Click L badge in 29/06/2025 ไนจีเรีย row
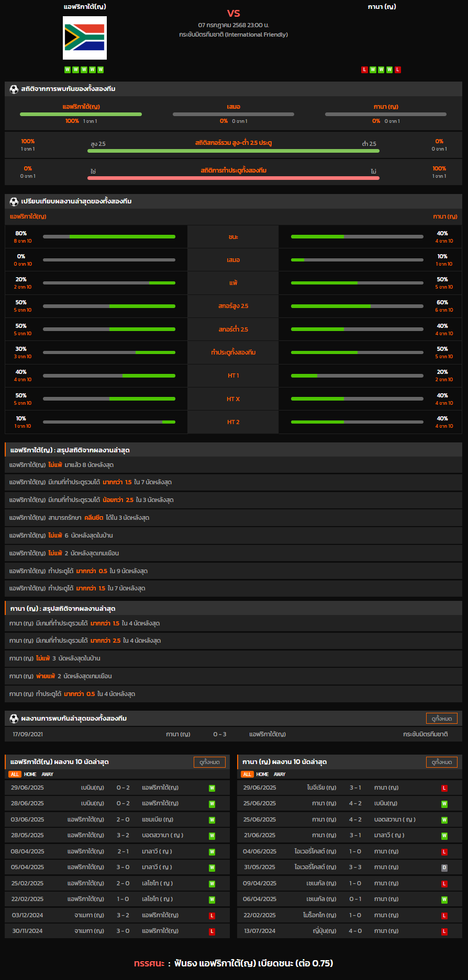468x980 pixels. [444, 788]
